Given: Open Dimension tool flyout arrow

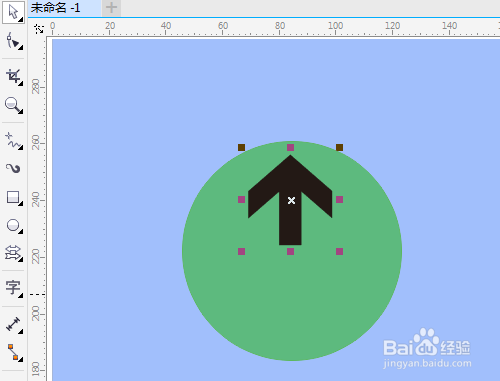Looking at the screenshot, I should point(21,331).
